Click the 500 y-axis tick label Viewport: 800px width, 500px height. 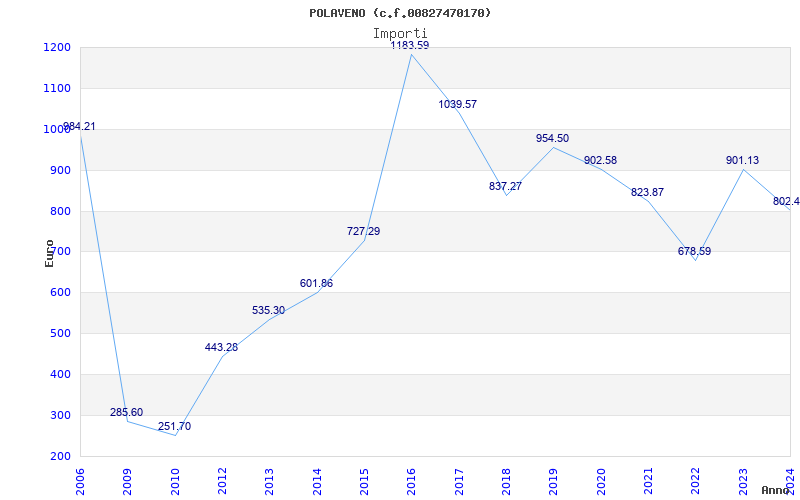click(x=59, y=334)
